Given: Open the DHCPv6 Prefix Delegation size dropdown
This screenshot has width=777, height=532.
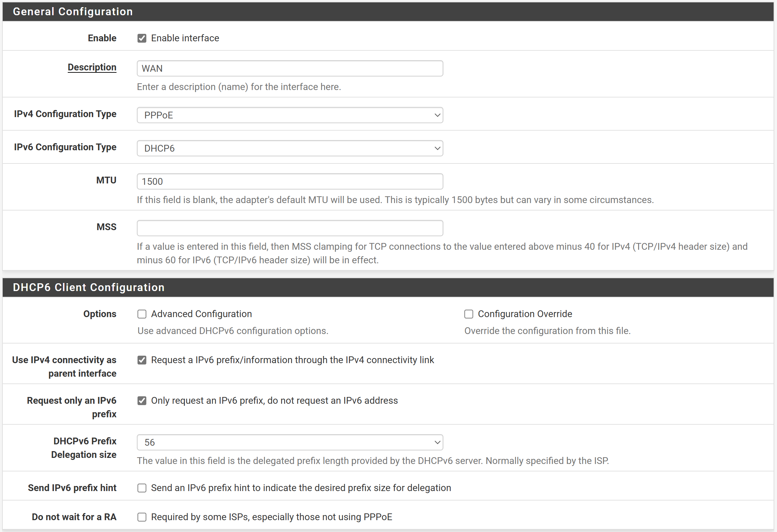Looking at the screenshot, I should coord(290,442).
